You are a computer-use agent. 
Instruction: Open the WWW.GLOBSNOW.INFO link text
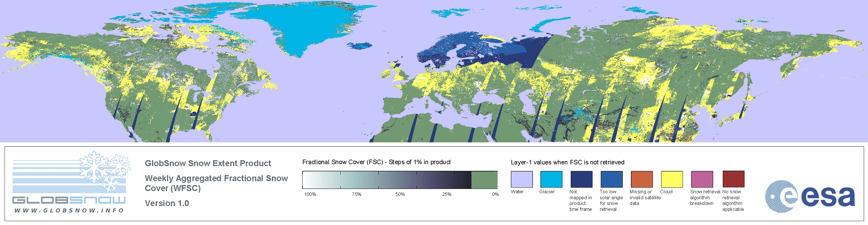pos(69,210)
